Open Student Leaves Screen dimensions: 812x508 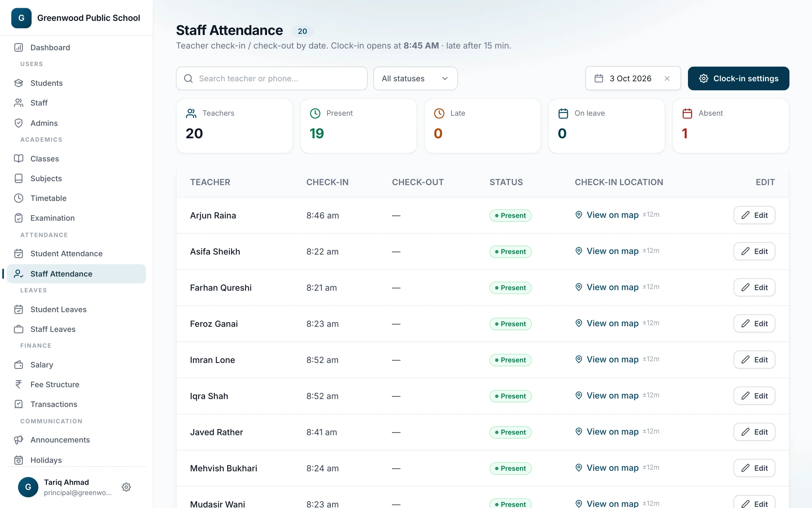[76, 309]
